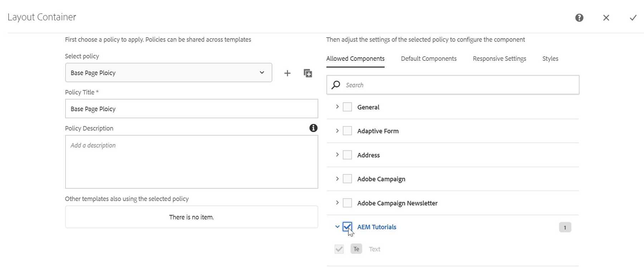Expand Adobe Campaign Newsletter group chevron
Image resolution: width=644 pixels, height=267 pixels.
(x=337, y=203)
